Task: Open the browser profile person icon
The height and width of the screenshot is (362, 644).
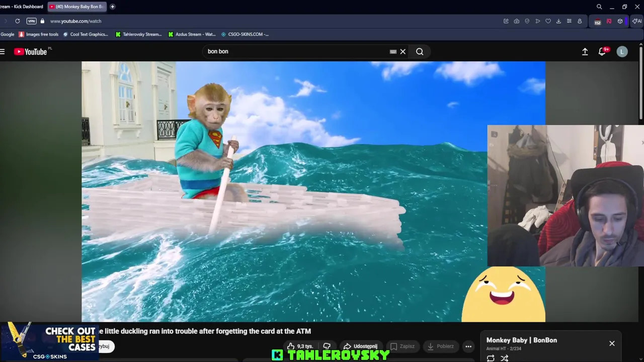Action: click(580, 21)
